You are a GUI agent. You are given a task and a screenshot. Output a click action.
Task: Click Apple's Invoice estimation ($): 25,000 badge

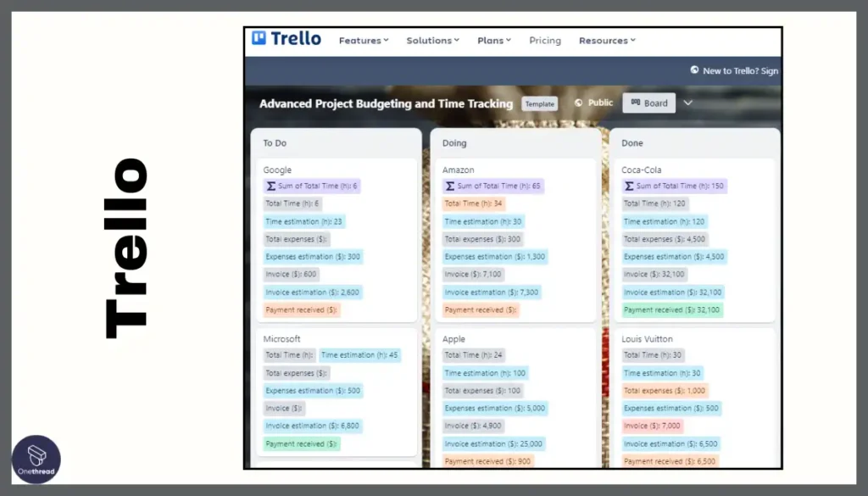pyautogui.click(x=493, y=443)
